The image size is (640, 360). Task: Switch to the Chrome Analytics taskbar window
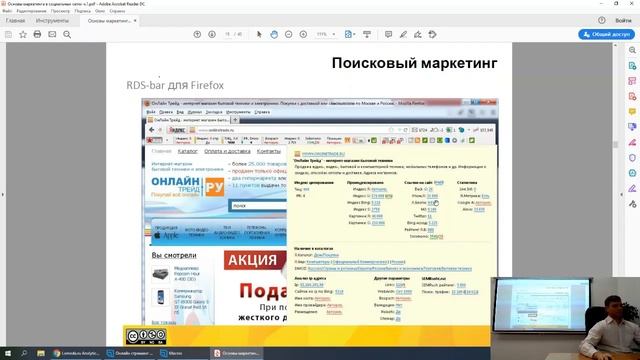(76, 353)
